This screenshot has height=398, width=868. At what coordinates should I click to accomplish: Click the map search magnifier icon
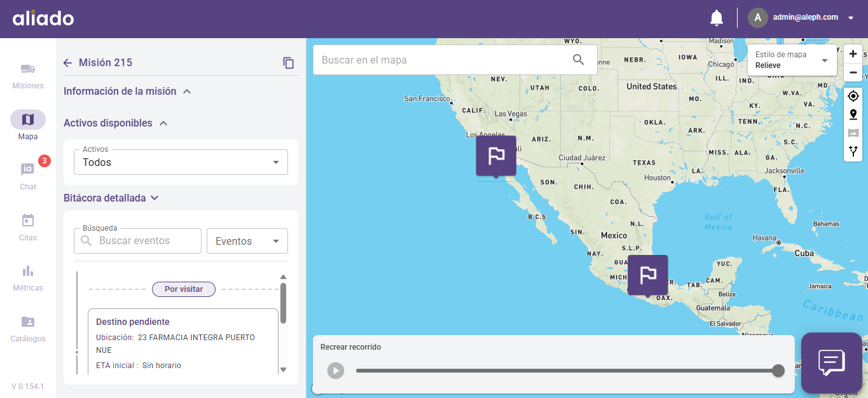[x=578, y=60]
